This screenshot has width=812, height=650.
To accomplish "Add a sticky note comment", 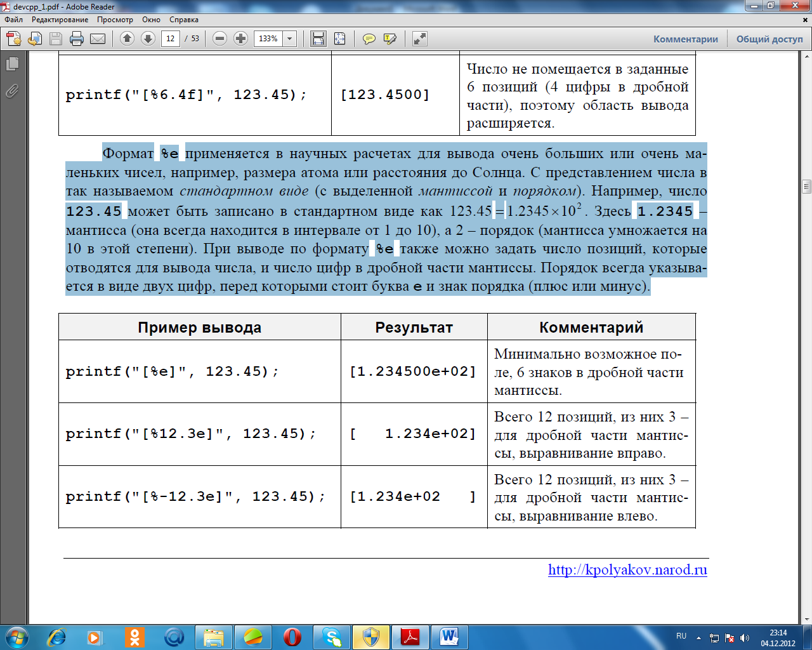I will (369, 39).
